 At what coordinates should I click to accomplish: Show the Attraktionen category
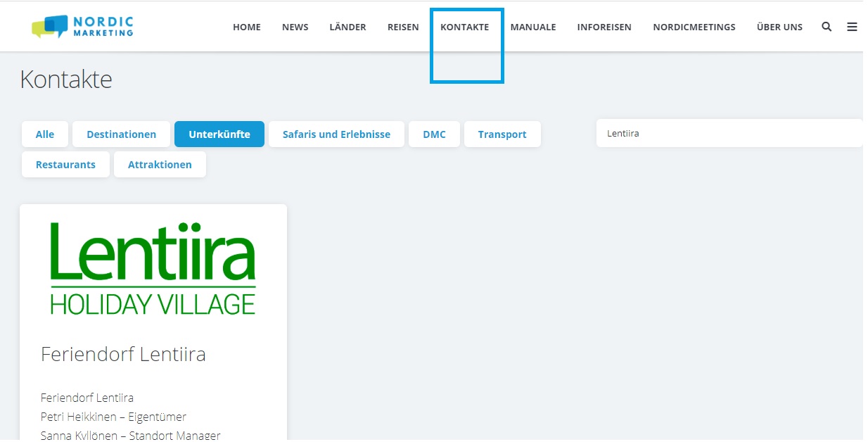point(160,165)
